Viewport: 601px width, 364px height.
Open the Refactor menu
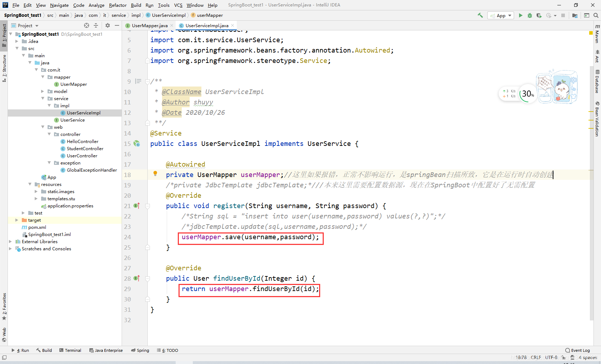118,5
